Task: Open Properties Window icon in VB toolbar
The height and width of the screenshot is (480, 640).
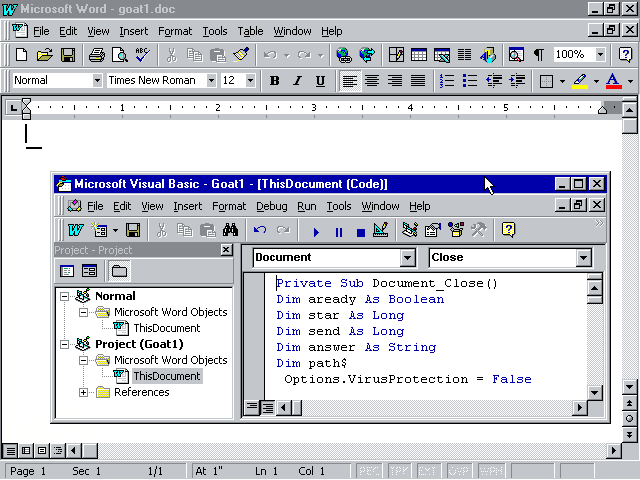Action: tap(433, 230)
